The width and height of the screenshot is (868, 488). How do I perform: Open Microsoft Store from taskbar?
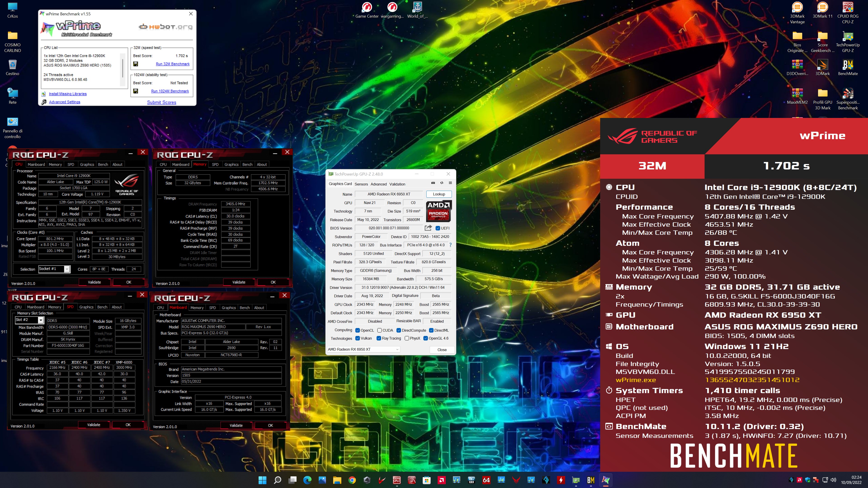(427, 480)
